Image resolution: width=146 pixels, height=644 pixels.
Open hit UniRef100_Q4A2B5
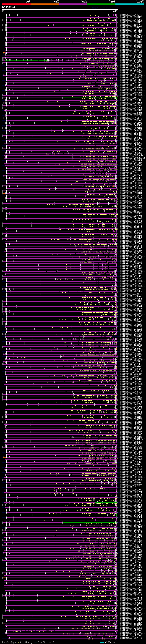[x=131, y=20]
